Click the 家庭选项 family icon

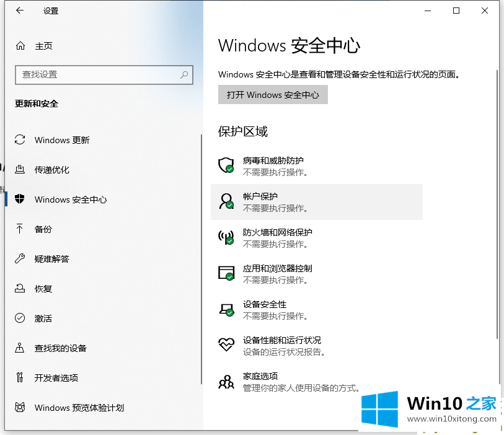226,382
